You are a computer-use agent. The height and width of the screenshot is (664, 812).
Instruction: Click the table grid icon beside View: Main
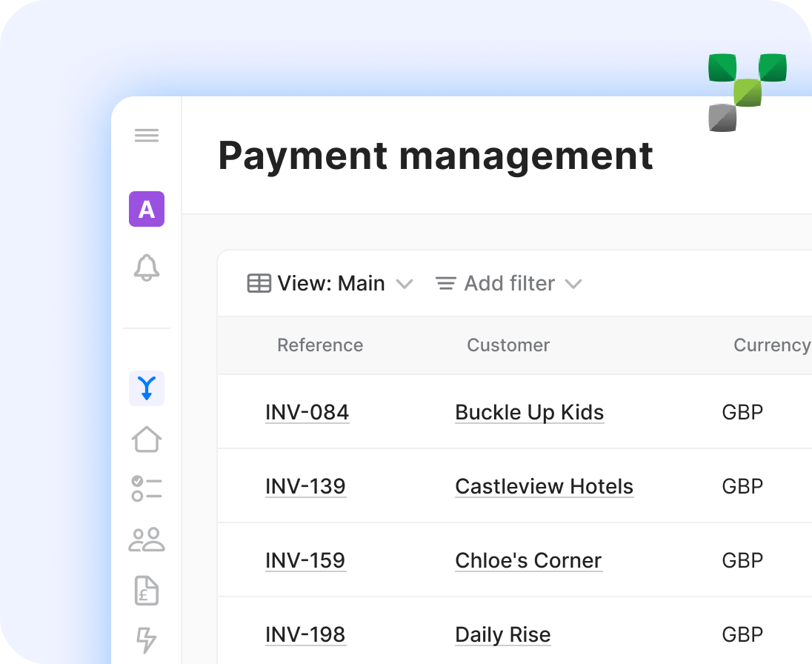[x=259, y=283]
